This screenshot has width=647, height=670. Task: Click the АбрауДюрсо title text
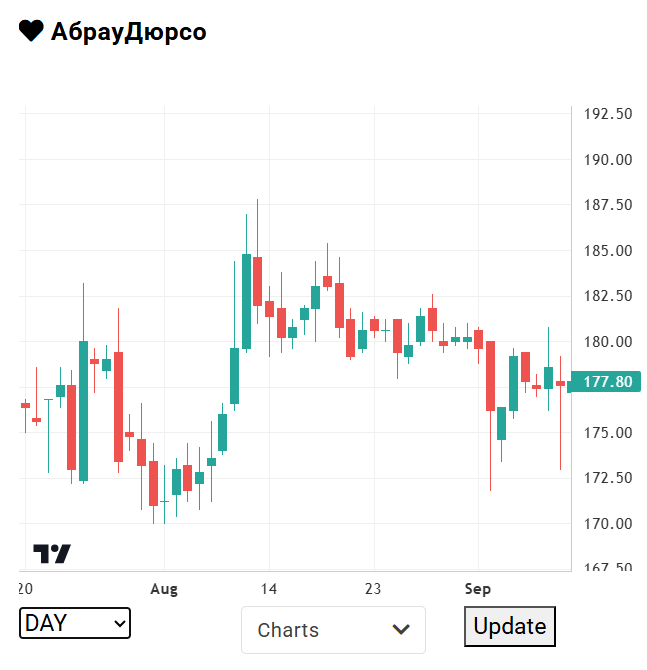pyautogui.click(x=128, y=32)
